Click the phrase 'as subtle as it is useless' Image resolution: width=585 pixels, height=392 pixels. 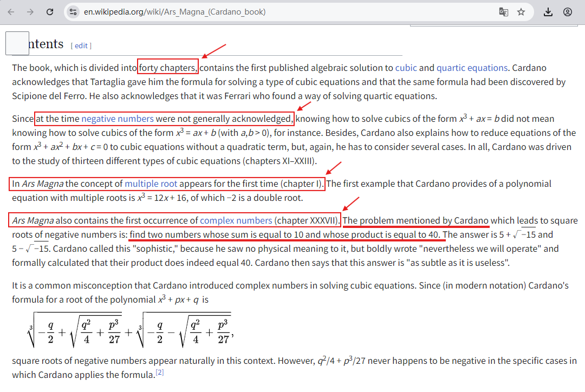458,263
